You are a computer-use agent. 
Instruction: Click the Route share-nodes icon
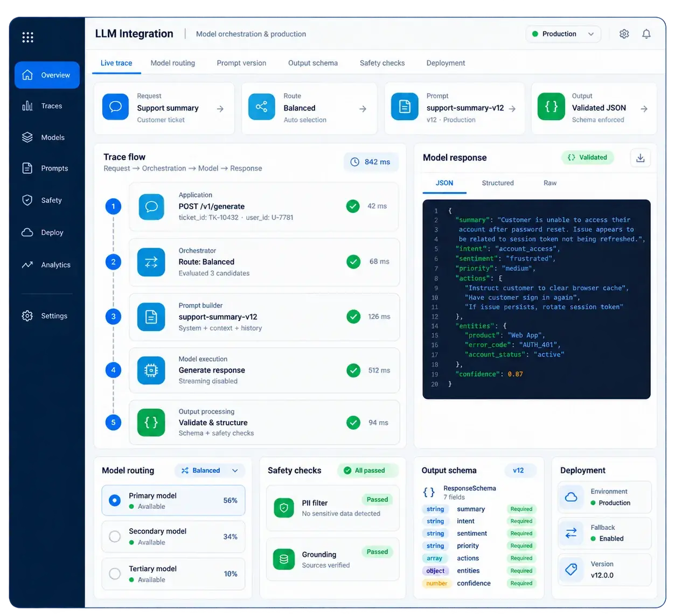click(262, 107)
